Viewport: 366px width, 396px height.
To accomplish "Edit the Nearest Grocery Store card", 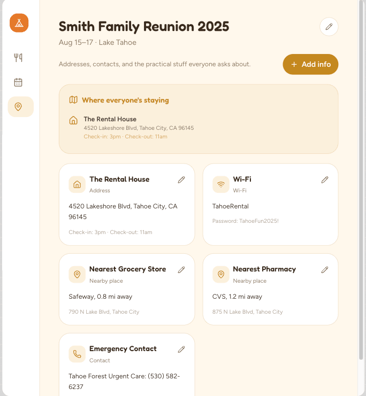I will [181, 270].
